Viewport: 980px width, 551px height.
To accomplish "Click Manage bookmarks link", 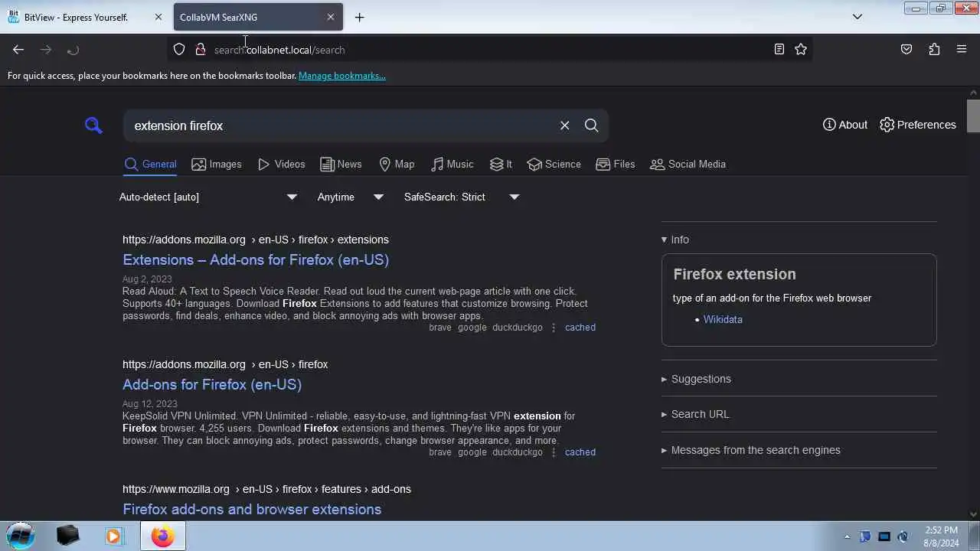I will click(x=342, y=76).
